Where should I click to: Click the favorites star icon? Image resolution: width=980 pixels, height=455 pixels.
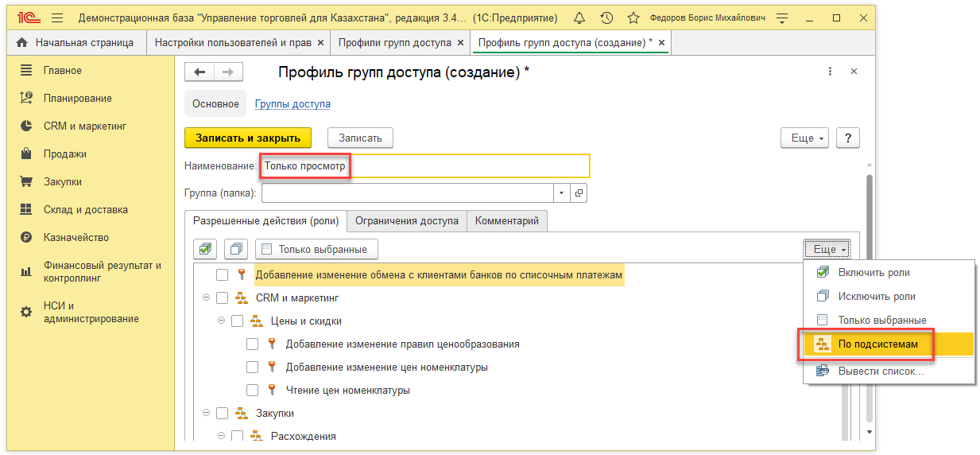point(633,17)
